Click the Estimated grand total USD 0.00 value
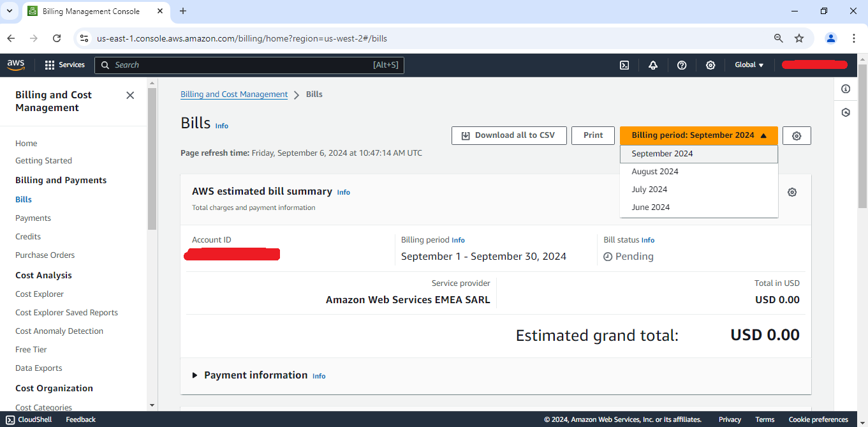Viewport: 868px width, 427px height. coord(765,335)
